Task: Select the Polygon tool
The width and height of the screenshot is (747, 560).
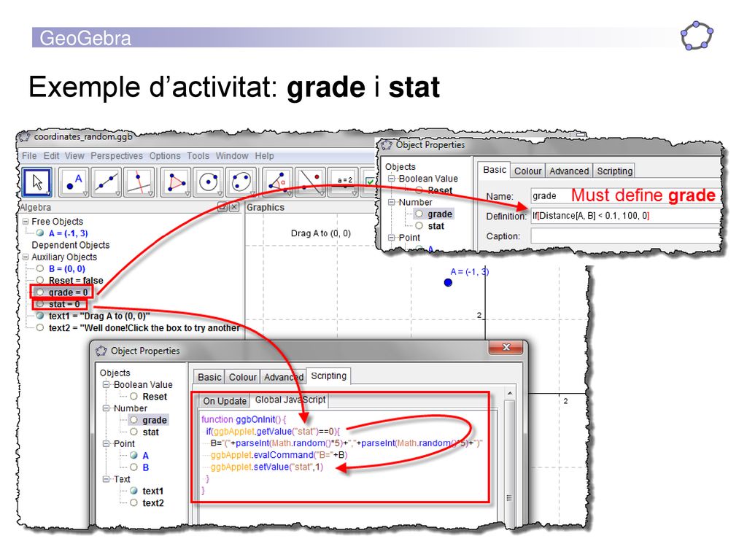Action: 177,182
